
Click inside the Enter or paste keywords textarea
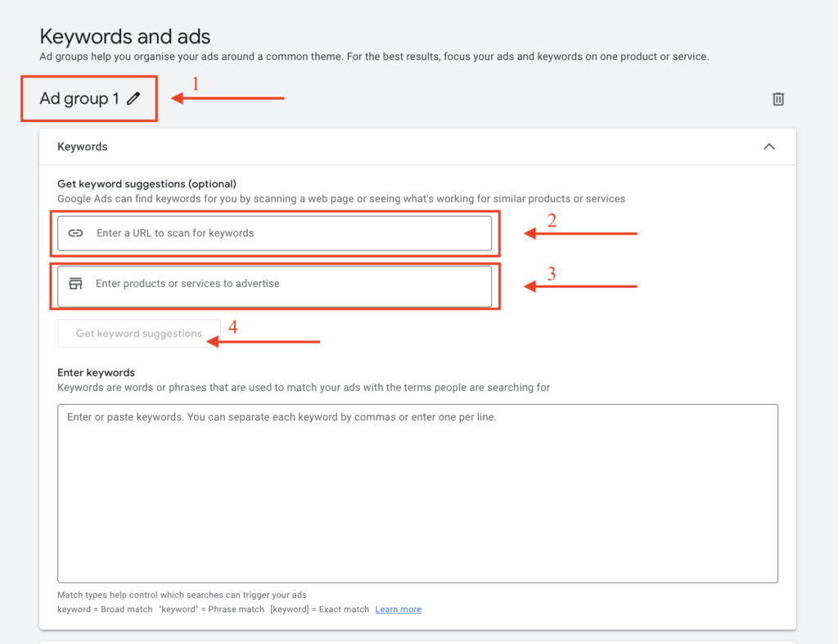(417, 493)
